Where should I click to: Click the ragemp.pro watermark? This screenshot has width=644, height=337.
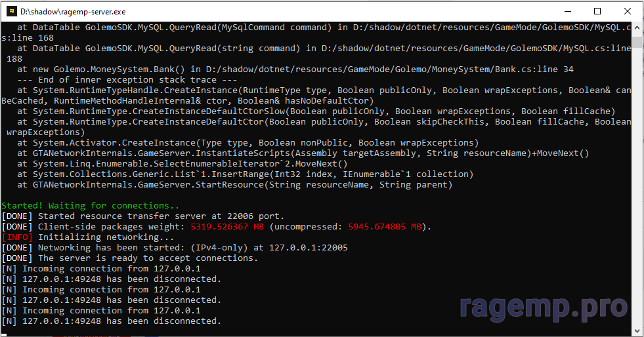click(542, 306)
